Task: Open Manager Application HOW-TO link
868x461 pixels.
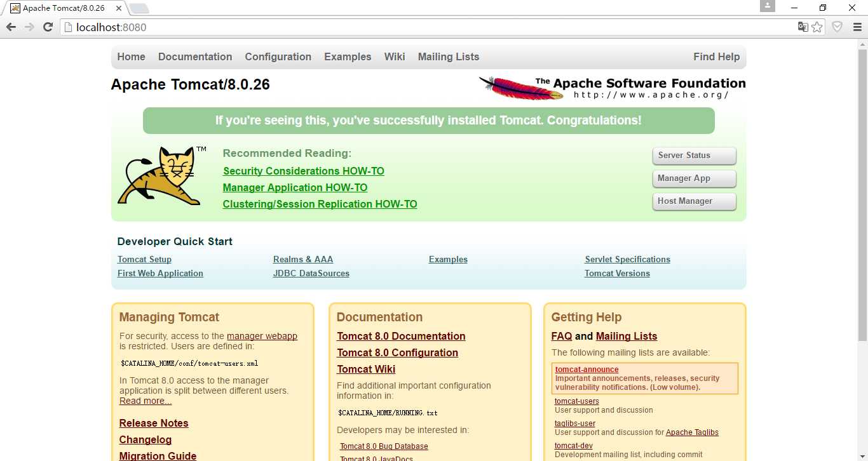Action: tap(295, 187)
